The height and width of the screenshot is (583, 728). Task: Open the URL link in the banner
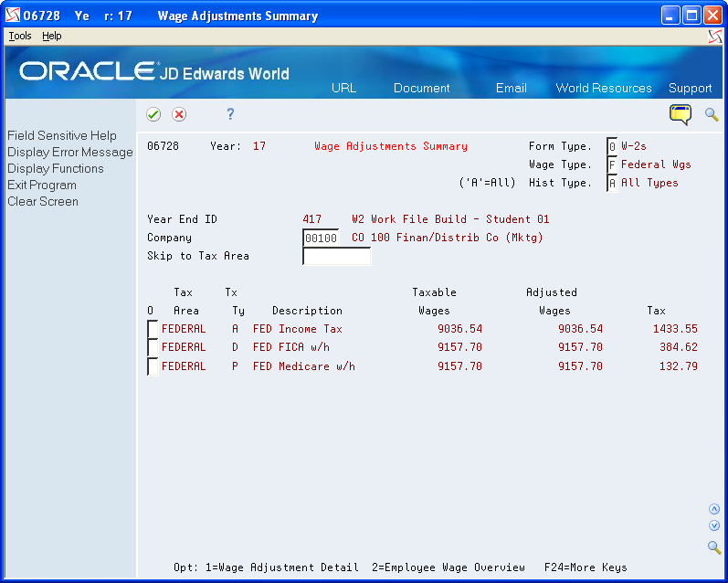(343, 88)
